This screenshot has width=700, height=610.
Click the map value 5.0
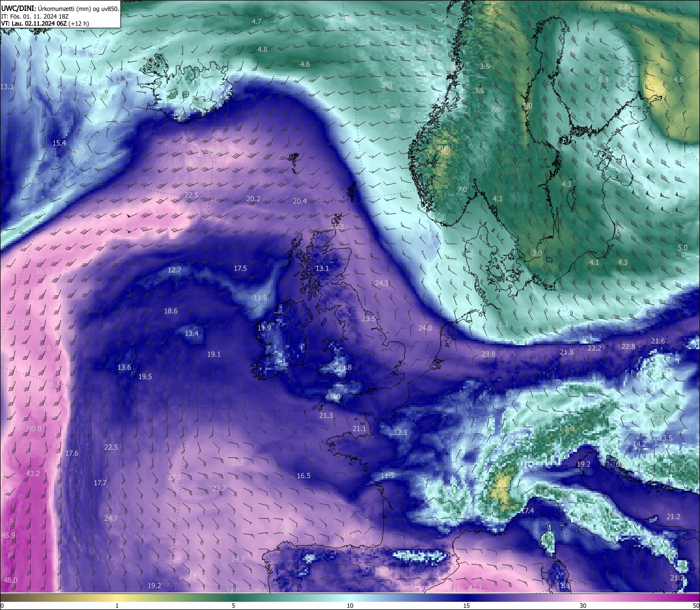[x=682, y=247]
